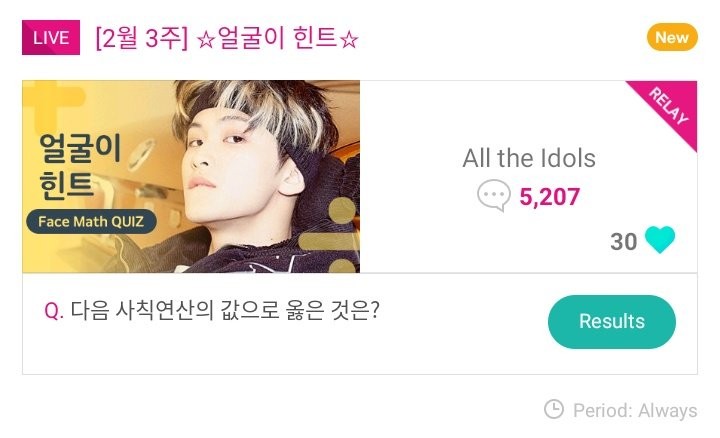Click the 30 likes count
Image resolution: width=720 pixels, height=438 pixels.
coord(623,242)
